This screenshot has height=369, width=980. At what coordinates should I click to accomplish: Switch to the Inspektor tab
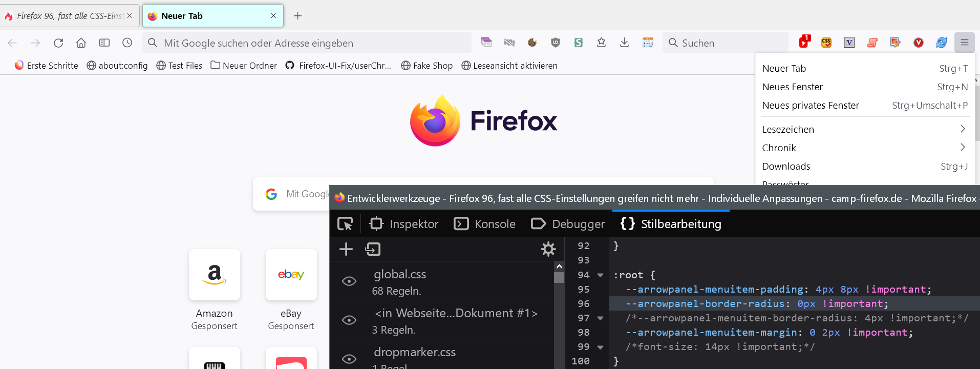404,224
